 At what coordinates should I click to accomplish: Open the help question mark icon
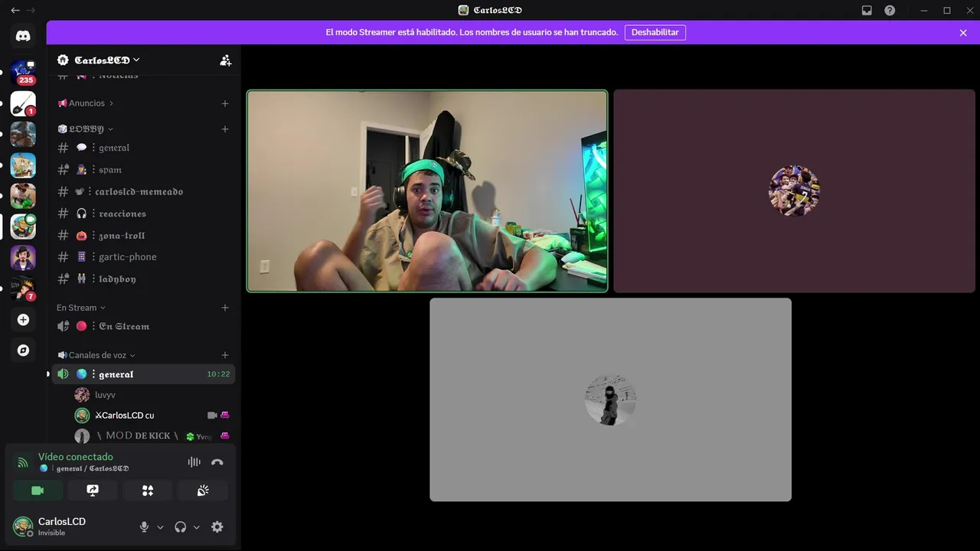(890, 11)
